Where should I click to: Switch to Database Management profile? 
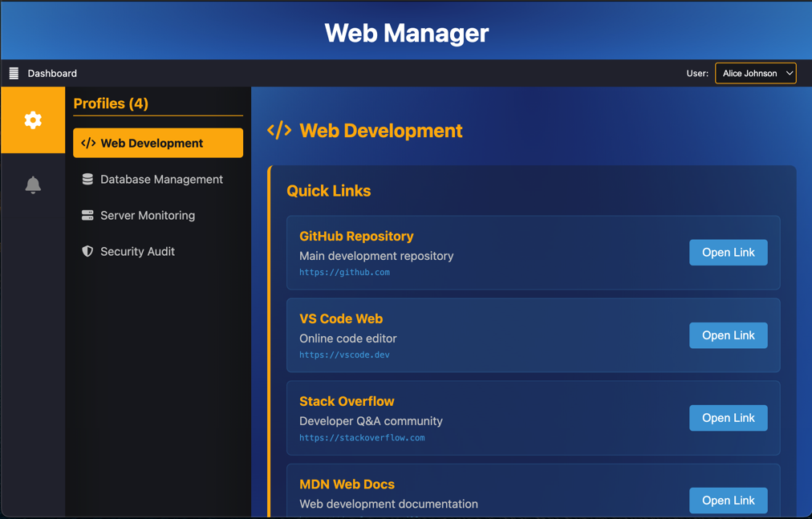click(161, 180)
